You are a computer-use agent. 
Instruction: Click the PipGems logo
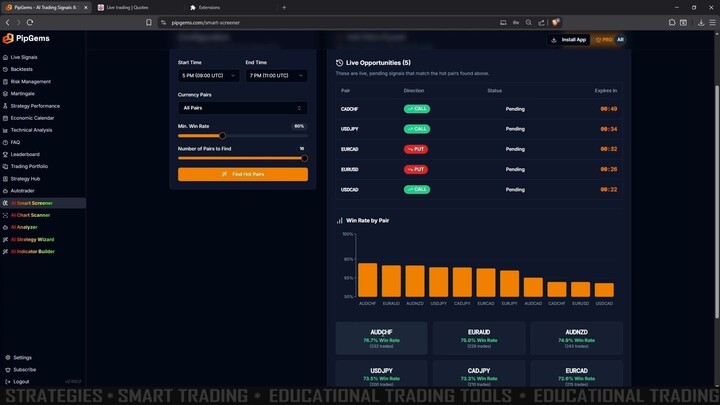tap(26, 39)
